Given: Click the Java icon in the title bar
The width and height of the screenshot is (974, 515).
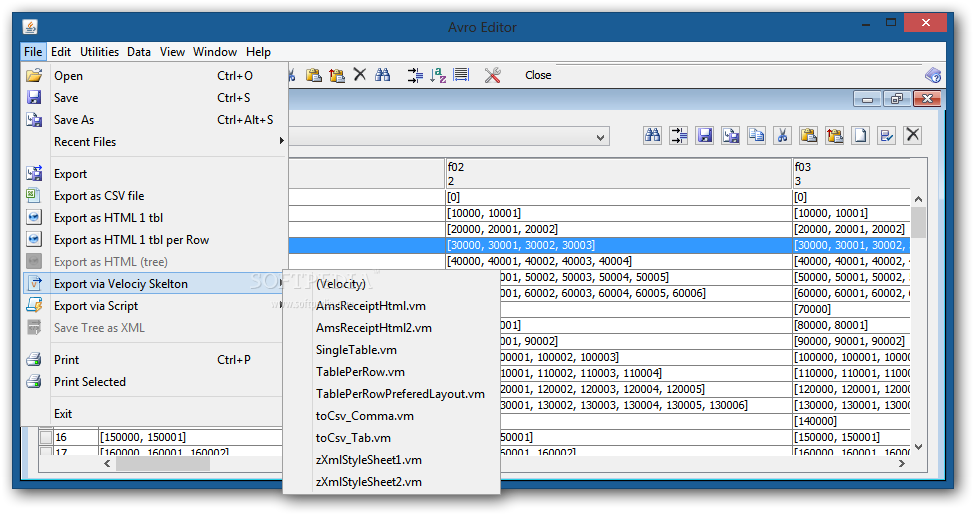Looking at the screenshot, I should (30, 27).
